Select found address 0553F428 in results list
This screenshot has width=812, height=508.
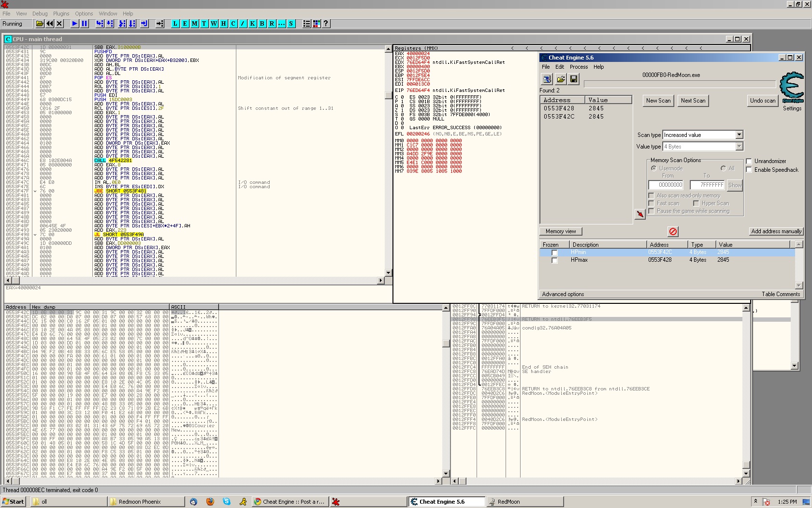[559, 108]
